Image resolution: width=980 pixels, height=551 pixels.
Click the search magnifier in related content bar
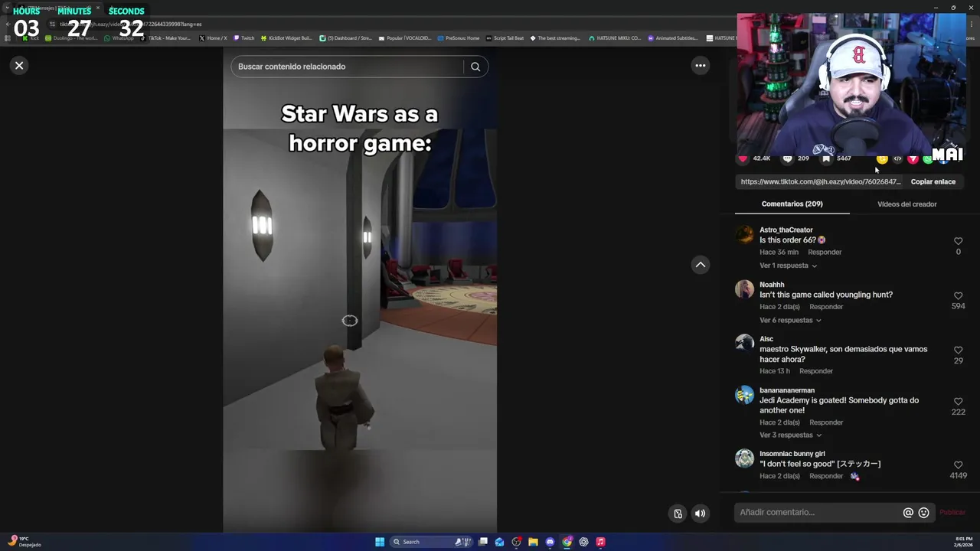(475, 67)
